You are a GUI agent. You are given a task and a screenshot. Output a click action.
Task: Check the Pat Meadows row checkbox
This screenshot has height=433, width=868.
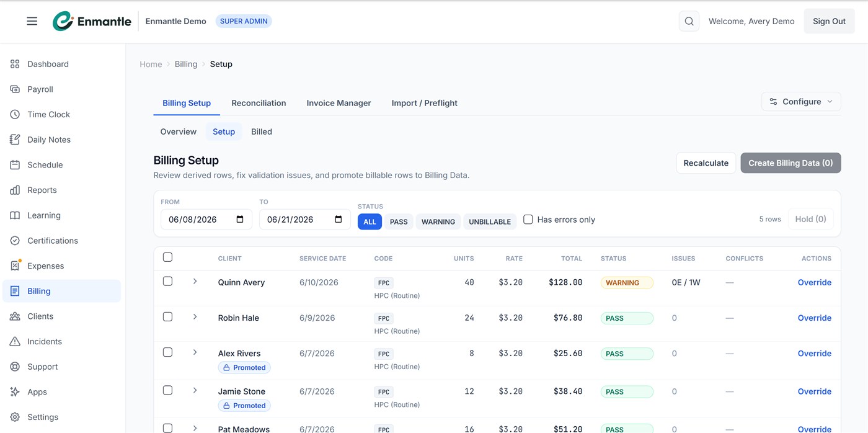click(x=167, y=428)
